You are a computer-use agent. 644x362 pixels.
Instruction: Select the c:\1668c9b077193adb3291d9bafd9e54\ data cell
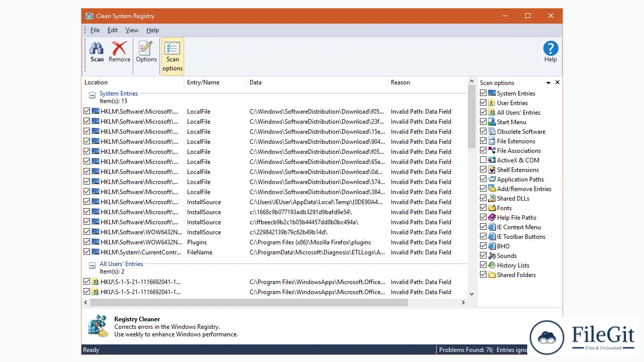(x=301, y=212)
